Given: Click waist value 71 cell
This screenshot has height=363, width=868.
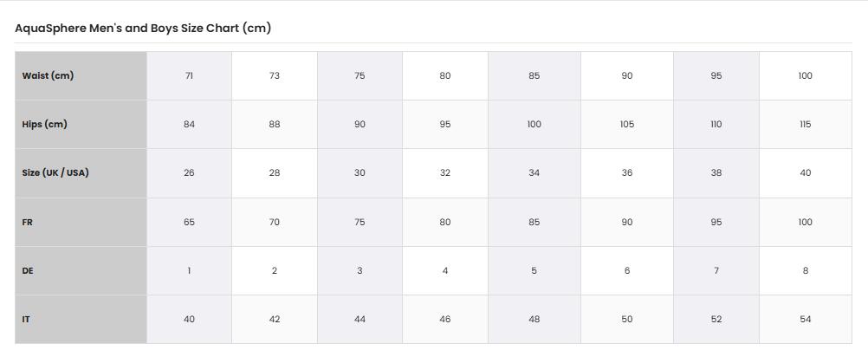Looking at the screenshot, I should point(190,76).
